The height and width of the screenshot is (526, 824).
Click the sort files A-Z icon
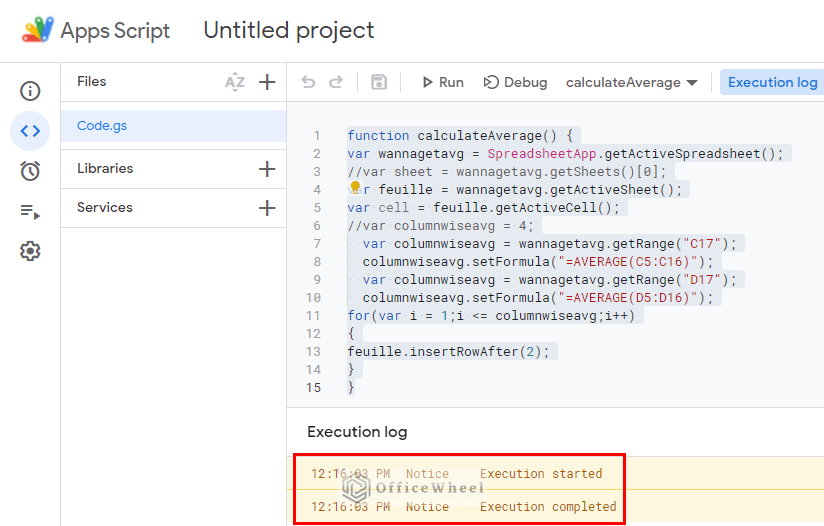point(235,82)
